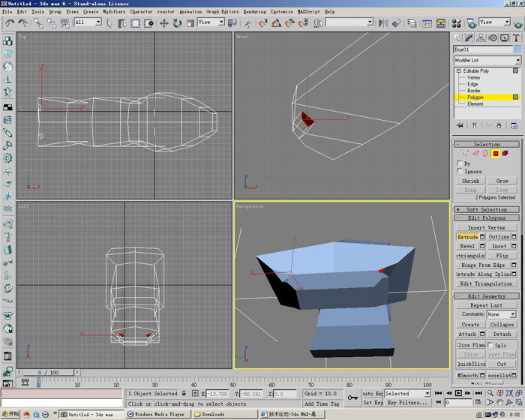Open the Modifiers menu

coord(114,12)
